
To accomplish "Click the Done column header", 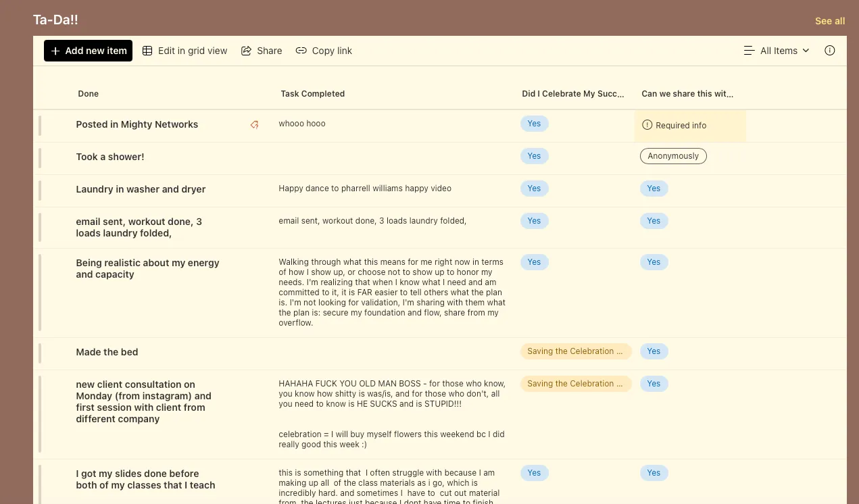I will (x=89, y=94).
